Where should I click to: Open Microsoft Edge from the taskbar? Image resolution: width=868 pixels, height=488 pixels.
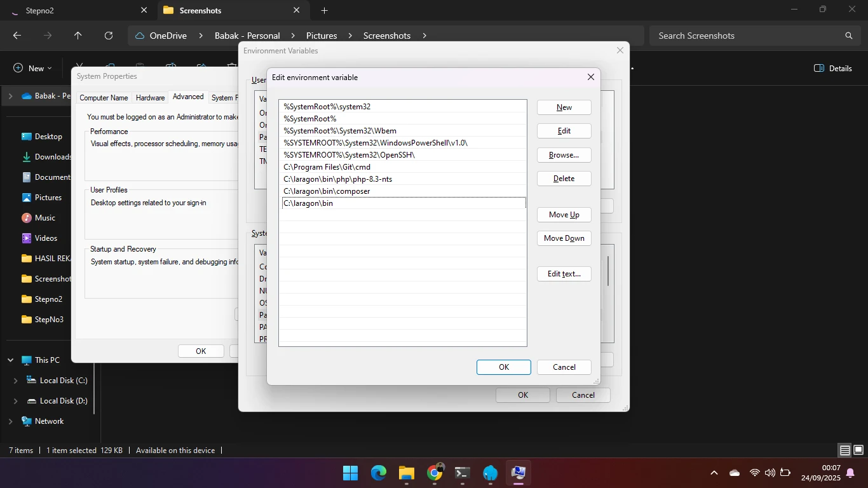point(379,473)
